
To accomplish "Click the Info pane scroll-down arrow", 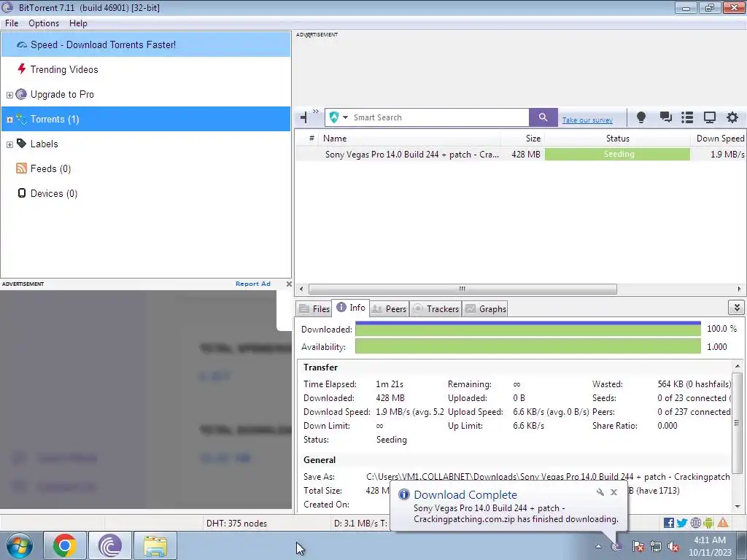I will 738,507.
